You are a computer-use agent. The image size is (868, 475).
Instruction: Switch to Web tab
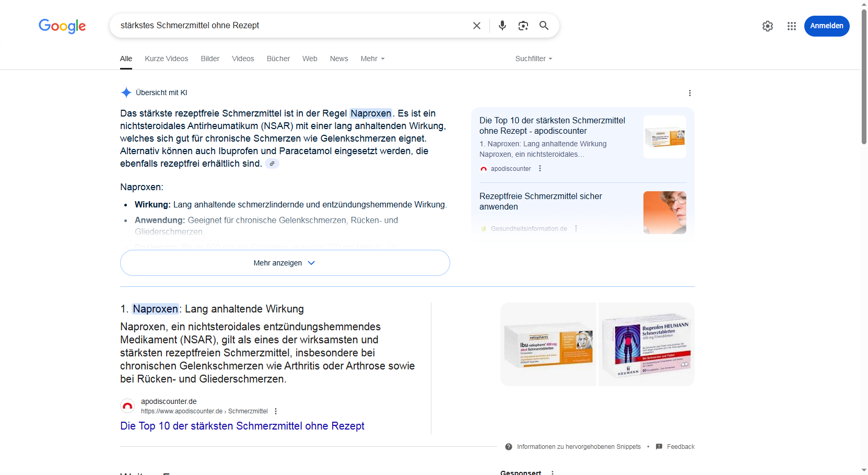pos(310,59)
